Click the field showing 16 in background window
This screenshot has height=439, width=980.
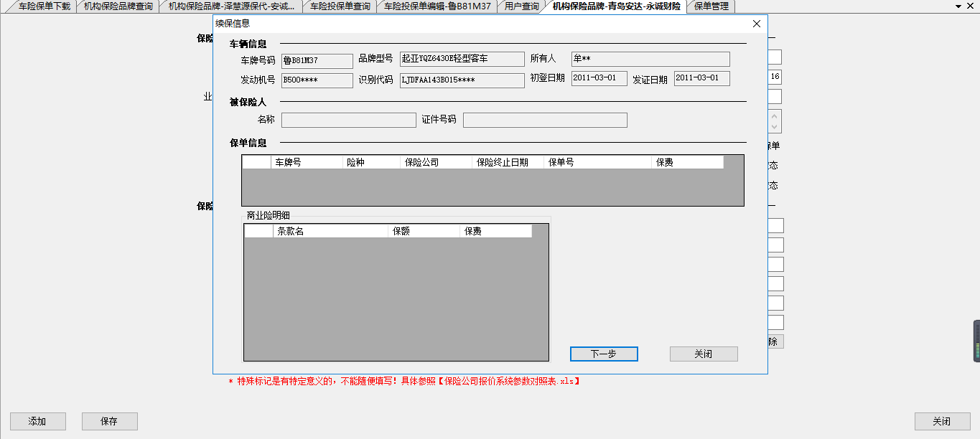tap(775, 77)
